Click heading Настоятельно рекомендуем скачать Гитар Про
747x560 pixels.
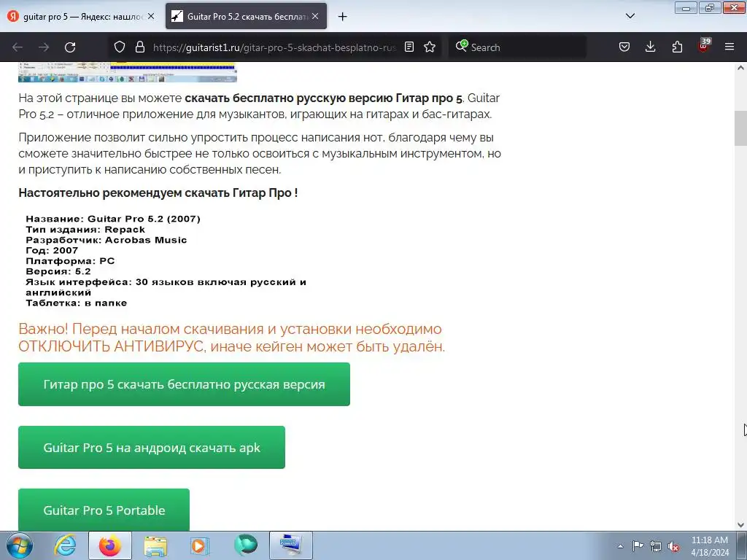coord(158,192)
